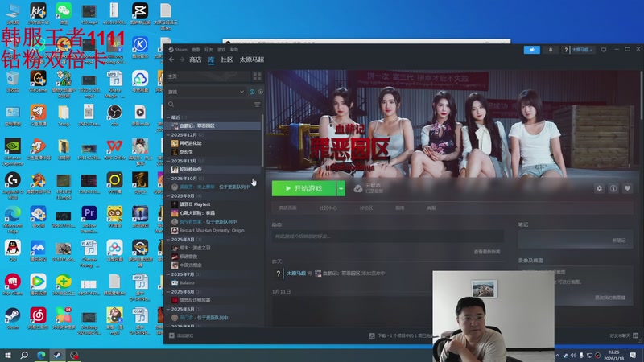644x362 pixels.
Task: Collapse the 2025年5月 group
Action: (x=168, y=309)
